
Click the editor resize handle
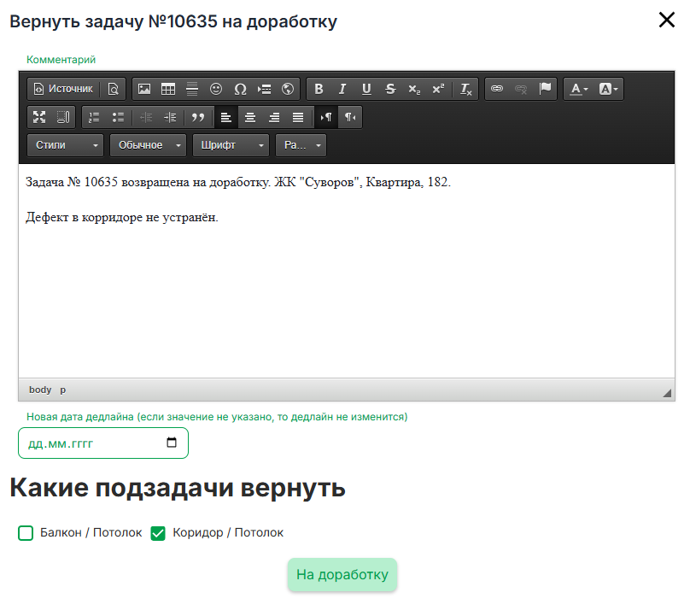[667, 393]
